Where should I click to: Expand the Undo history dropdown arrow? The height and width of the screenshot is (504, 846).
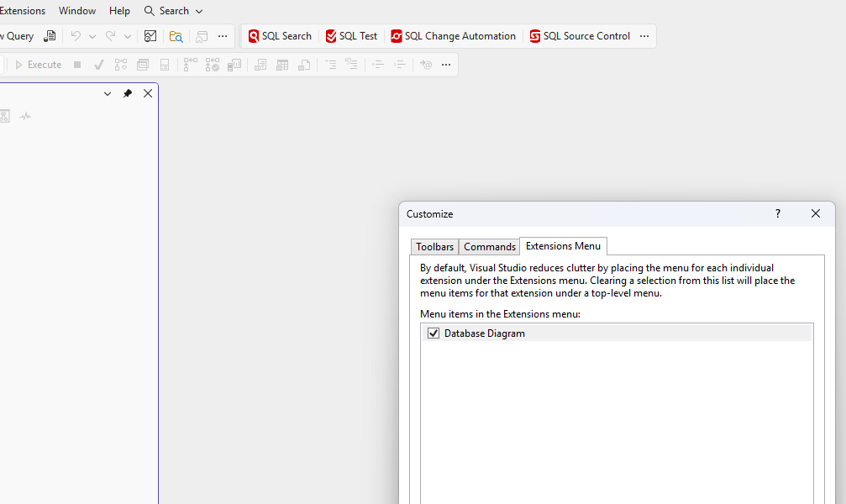[x=92, y=36]
